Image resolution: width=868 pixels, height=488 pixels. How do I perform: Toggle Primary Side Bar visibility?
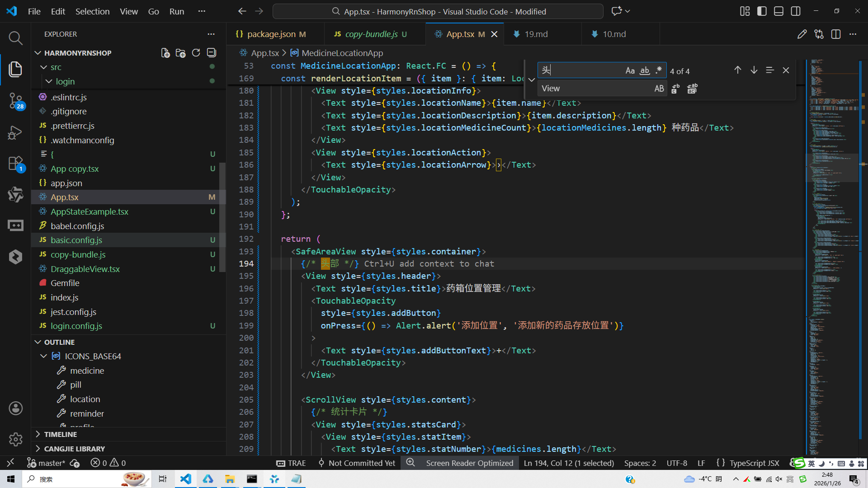tap(762, 11)
